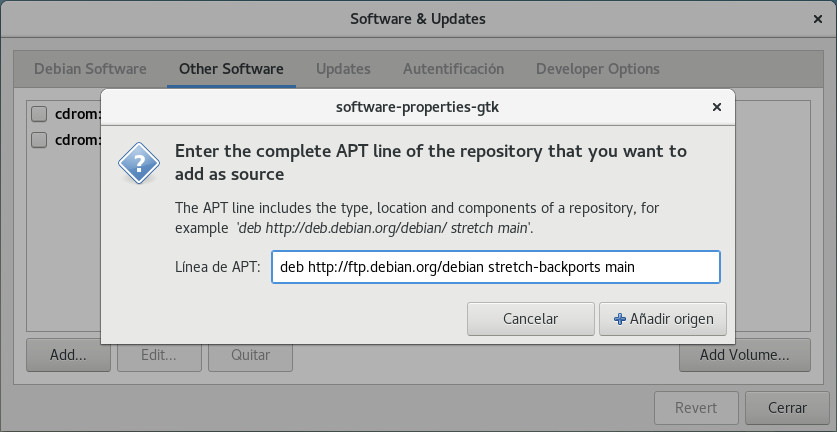The width and height of the screenshot is (837, 432).
Task: Click the software-properties-gtk dialog title bar
Action: point(417,107)
